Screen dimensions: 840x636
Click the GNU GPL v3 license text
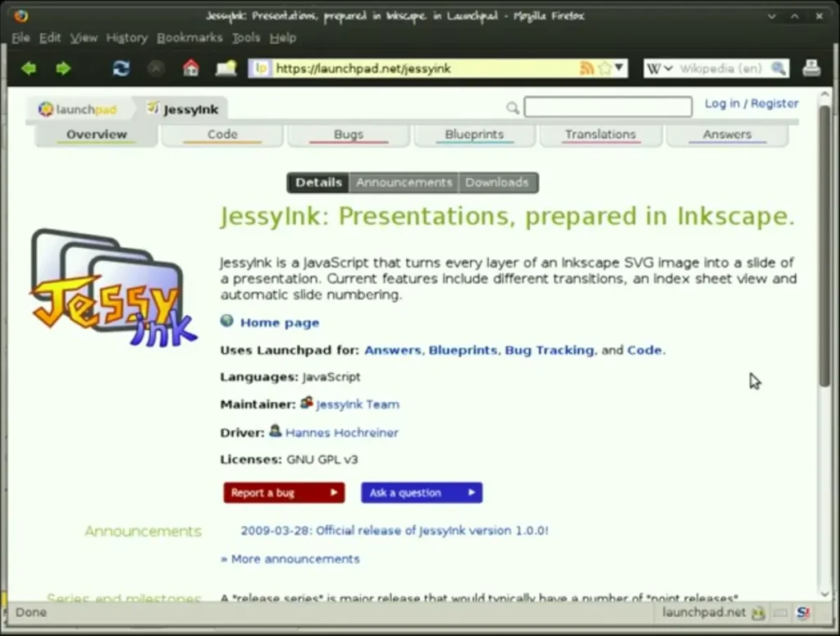pyautogui.click(x=322, y=460)
